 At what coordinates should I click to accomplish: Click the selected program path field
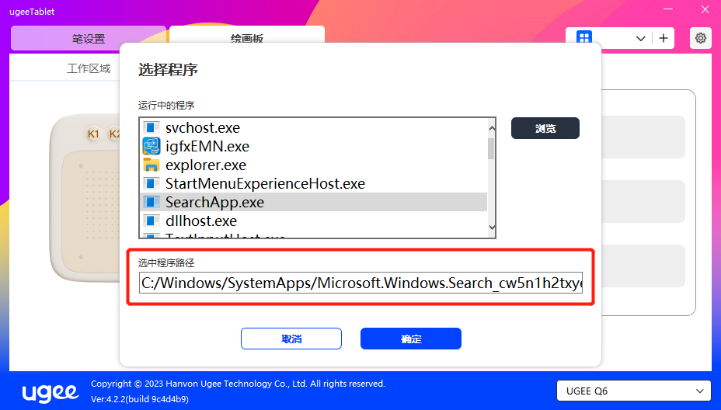coord(361,283)
